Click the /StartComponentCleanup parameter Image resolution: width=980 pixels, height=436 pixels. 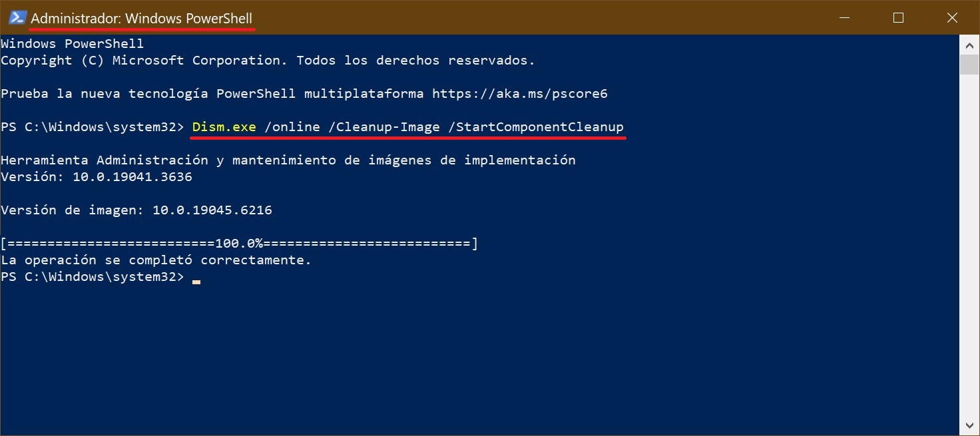pos(536,127)
